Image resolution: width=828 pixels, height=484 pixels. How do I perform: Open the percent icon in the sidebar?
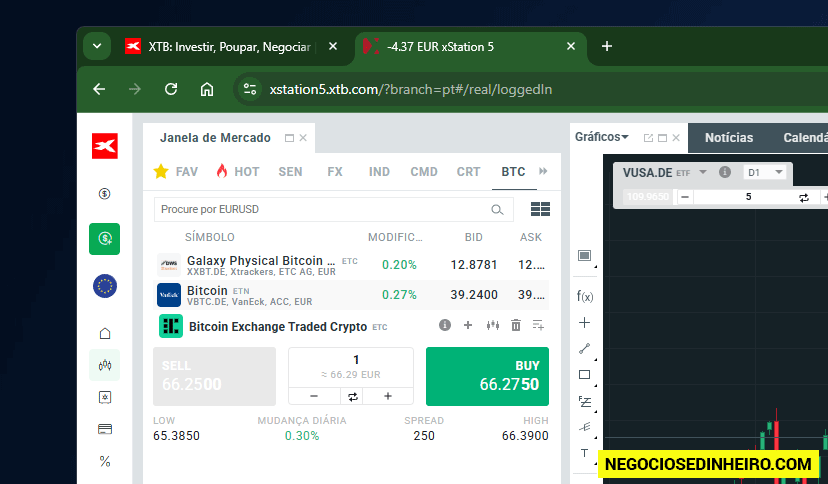click(x=105, y=461)
